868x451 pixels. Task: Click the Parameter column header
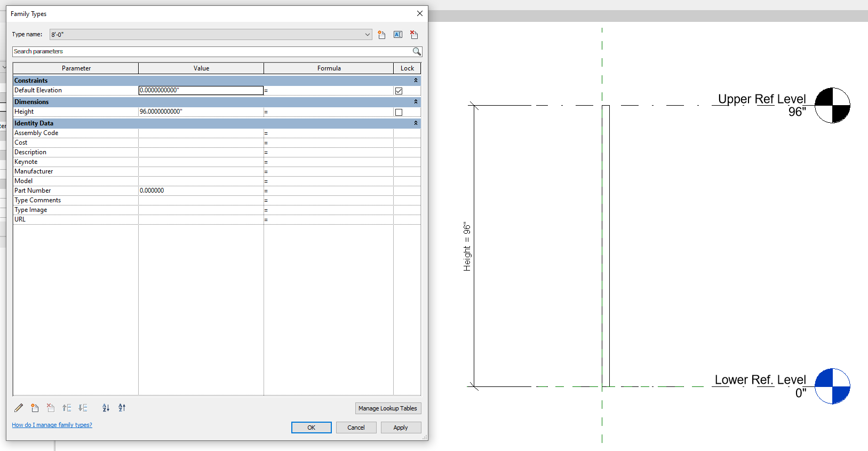(x=76, y=68)
